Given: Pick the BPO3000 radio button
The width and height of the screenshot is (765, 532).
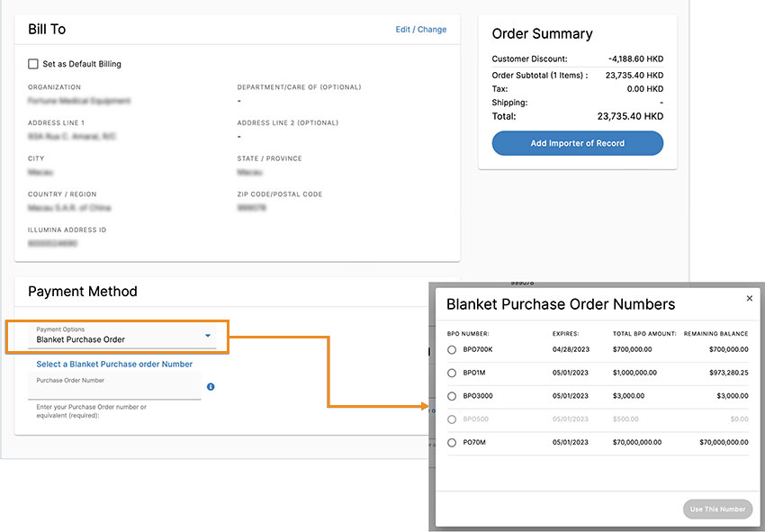Looking at the screenshot, I should [452, 396].
